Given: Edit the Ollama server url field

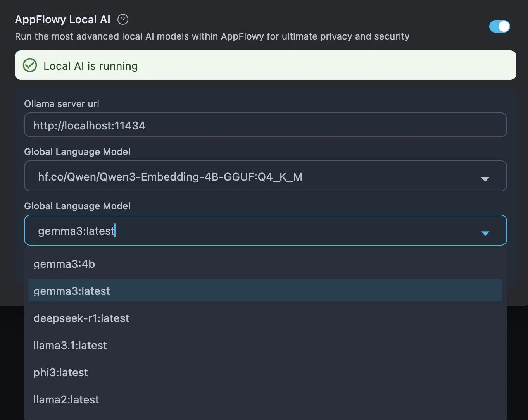Looking at the screenshot, I should coord(265,125).
